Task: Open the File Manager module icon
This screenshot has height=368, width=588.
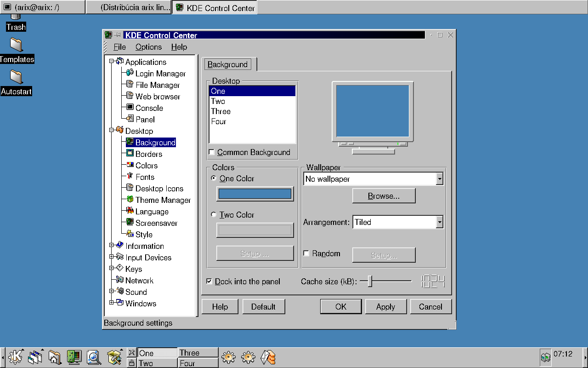Action: (130, 85)
